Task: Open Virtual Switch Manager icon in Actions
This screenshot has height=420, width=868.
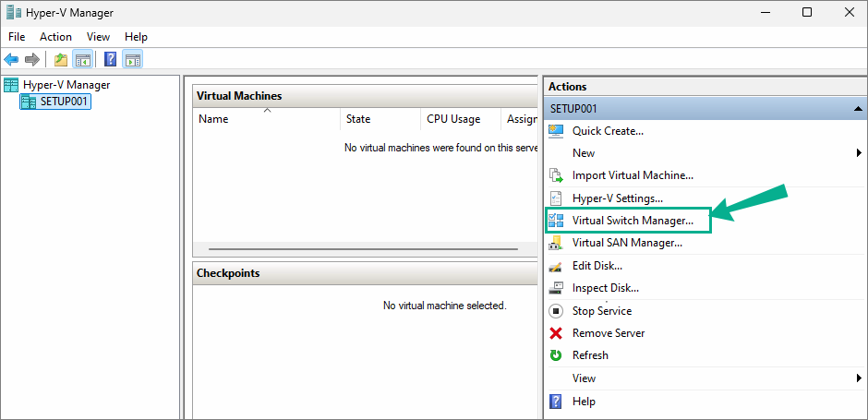Action: [556, 221]
